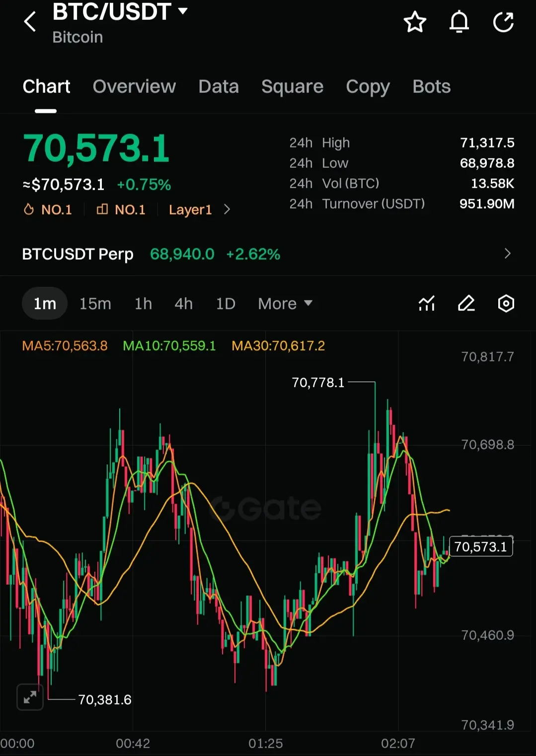
Task: Tap the volume NO.1 ranking tag
Action: (121, 210)
